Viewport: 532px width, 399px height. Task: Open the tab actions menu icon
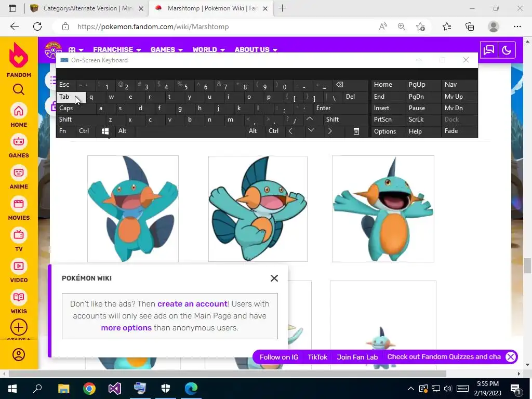pyautogui.click(x=12, y=8)
